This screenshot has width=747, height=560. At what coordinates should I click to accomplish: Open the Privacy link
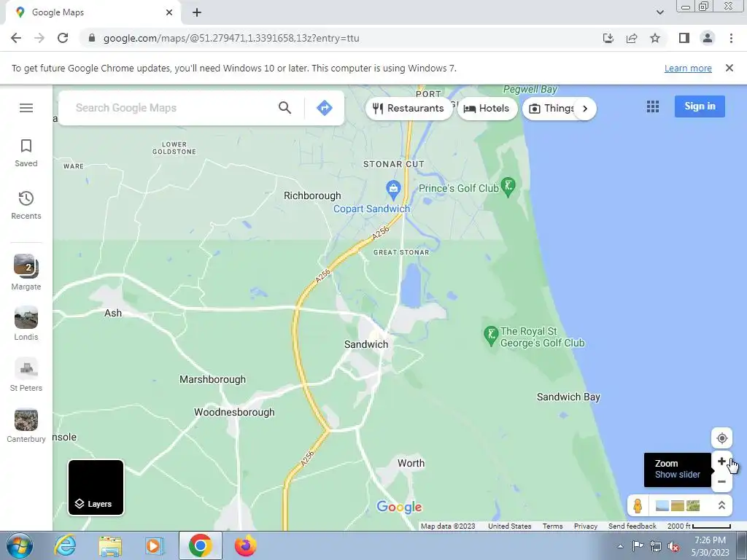[x=586, y=526]
